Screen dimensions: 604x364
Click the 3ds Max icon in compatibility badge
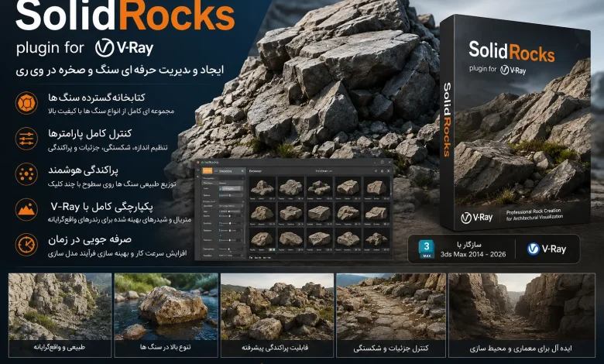tap(427, 249)
